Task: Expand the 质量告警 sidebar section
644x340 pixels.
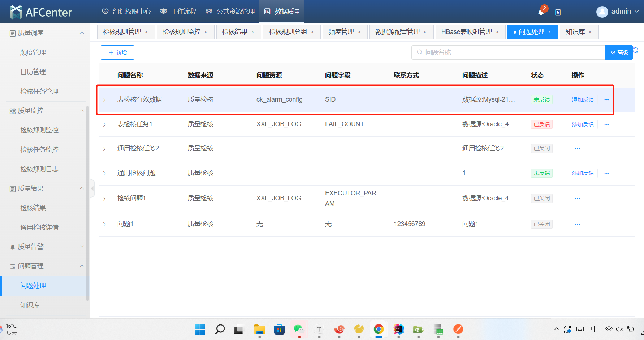Action: pos(82,247)
